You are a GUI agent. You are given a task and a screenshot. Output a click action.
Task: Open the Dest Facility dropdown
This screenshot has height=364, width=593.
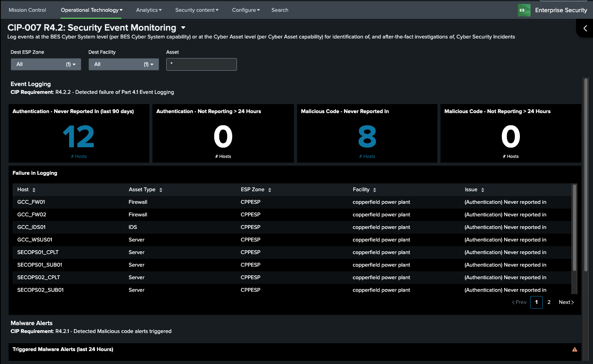[123, 64]
